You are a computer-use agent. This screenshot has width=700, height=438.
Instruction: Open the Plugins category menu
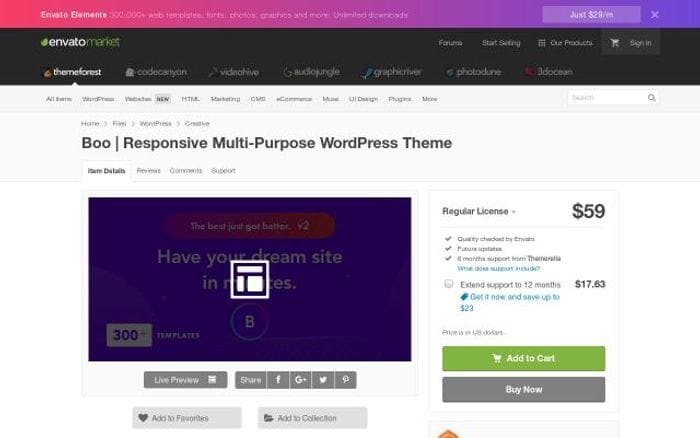(400, 99)
